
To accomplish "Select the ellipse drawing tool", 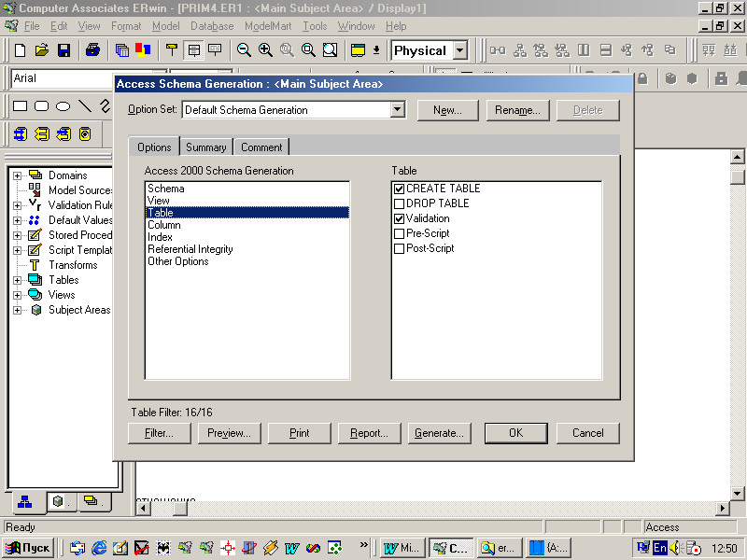I will click(x=63, y=105).
